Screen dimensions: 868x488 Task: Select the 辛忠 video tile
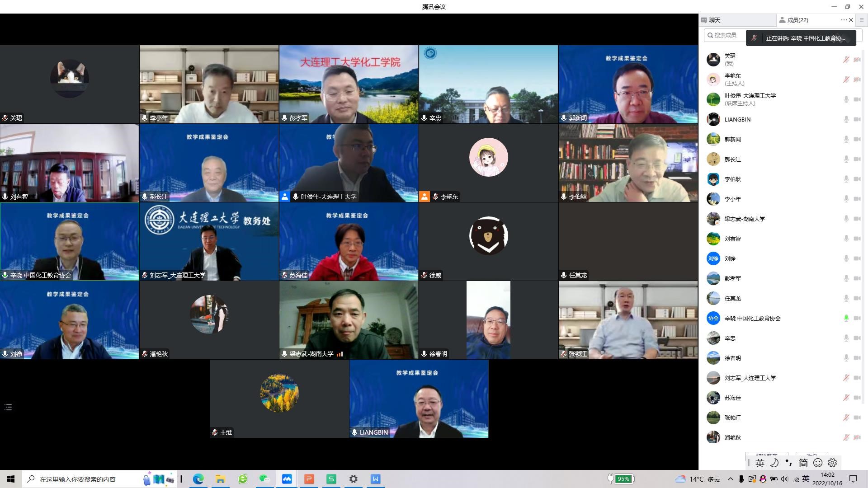488,84
